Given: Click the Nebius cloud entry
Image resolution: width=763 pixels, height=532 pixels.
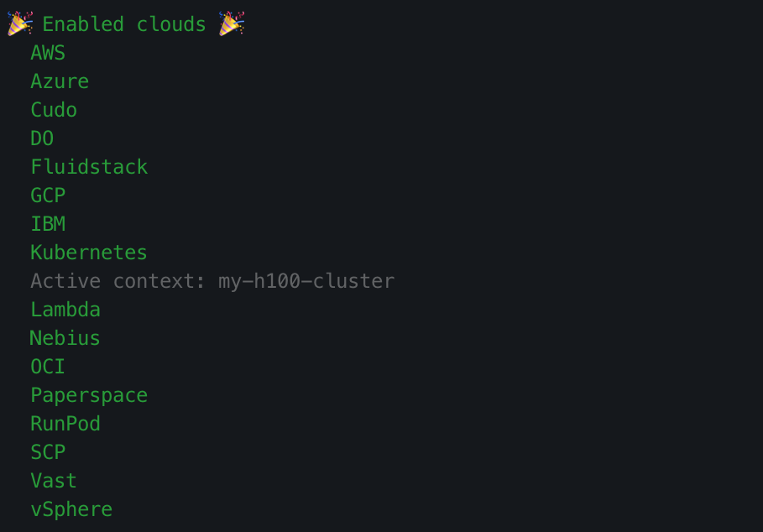Looking at the screenshot, I should (65, 338).
